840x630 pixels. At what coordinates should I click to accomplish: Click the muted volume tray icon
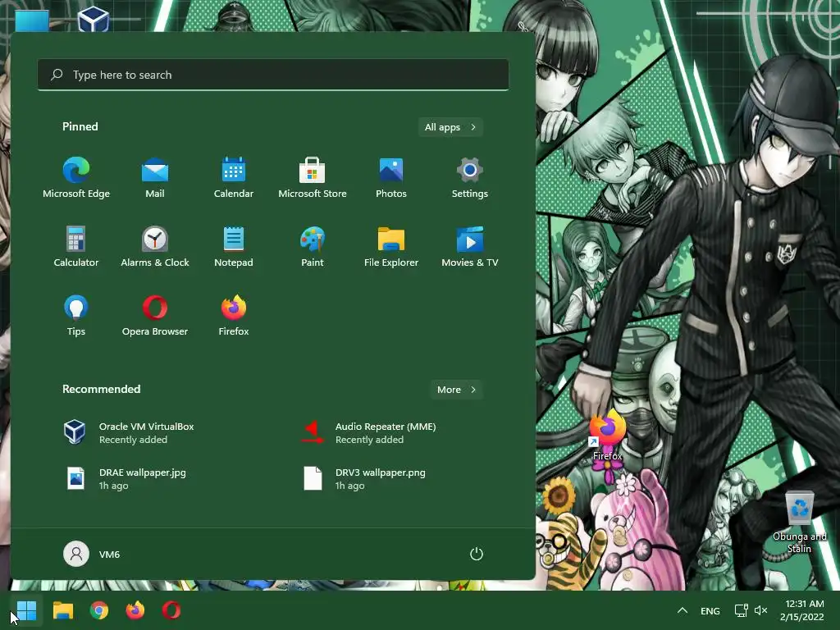coord(760,610)
